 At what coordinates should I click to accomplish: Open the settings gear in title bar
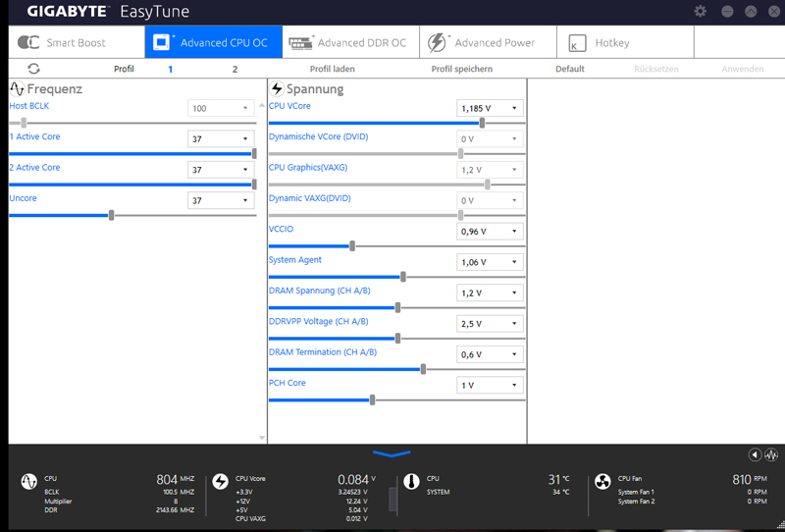700,11
